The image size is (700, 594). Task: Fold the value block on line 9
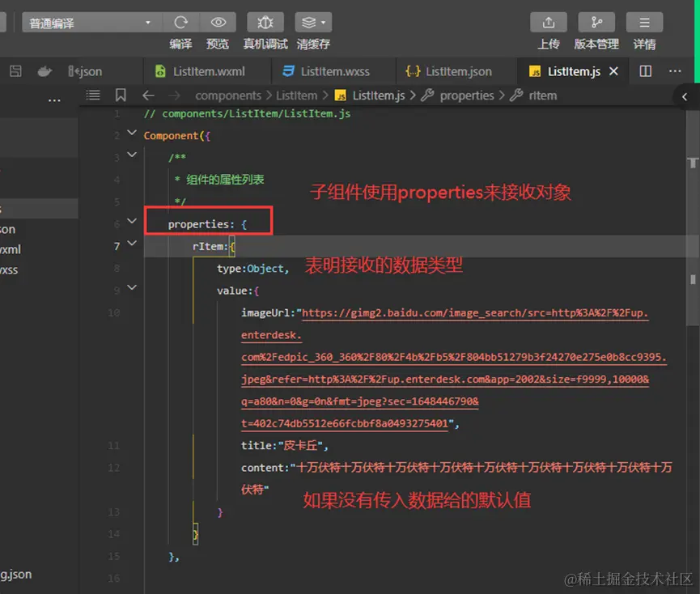coord(132,287)
